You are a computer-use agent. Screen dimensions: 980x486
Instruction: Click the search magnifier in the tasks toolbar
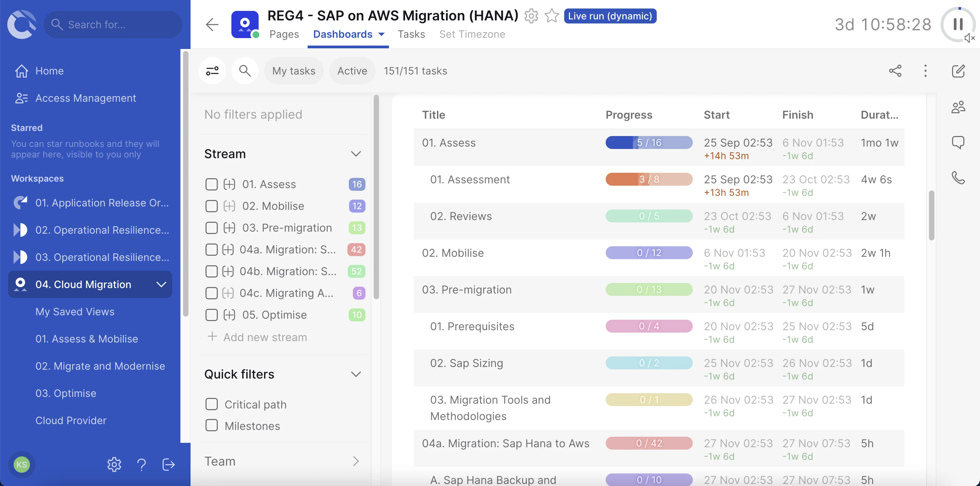(245, 71)
